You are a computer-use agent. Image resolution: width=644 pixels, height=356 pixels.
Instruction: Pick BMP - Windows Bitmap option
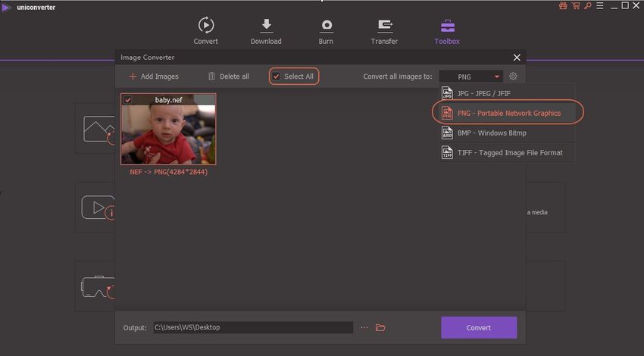(491, 133)
